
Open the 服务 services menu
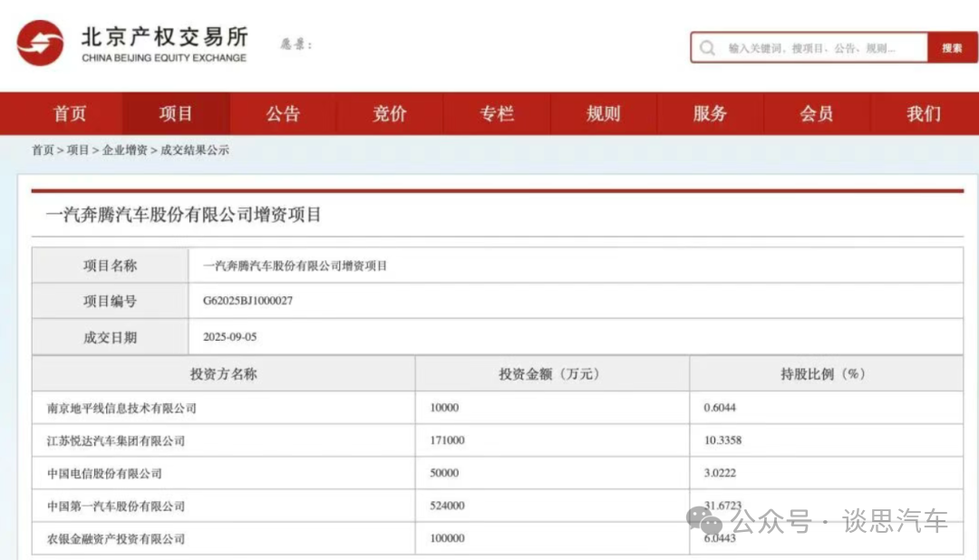pos(710,113)
